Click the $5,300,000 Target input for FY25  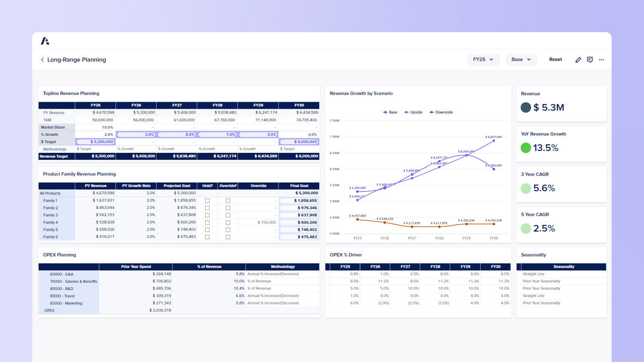coord(95,142)
